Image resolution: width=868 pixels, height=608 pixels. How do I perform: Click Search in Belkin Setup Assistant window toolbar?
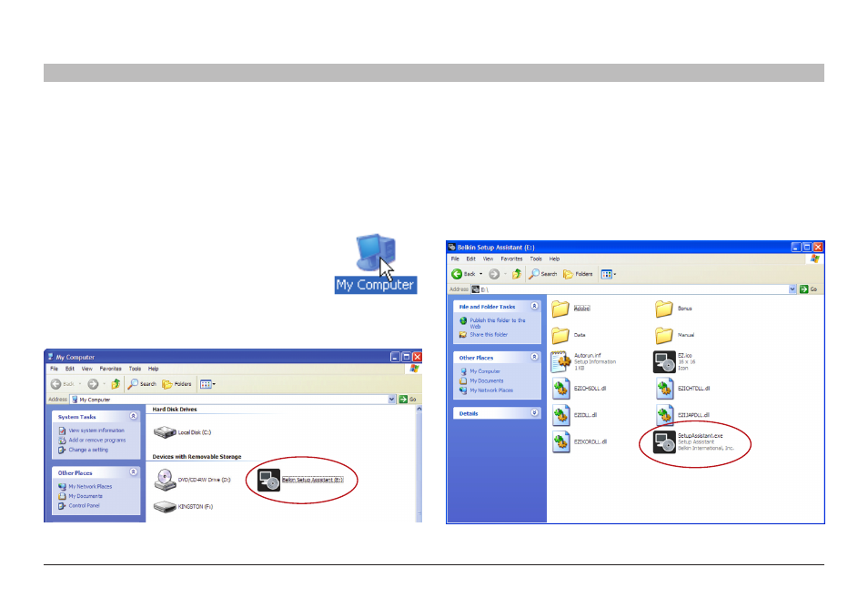543,274
